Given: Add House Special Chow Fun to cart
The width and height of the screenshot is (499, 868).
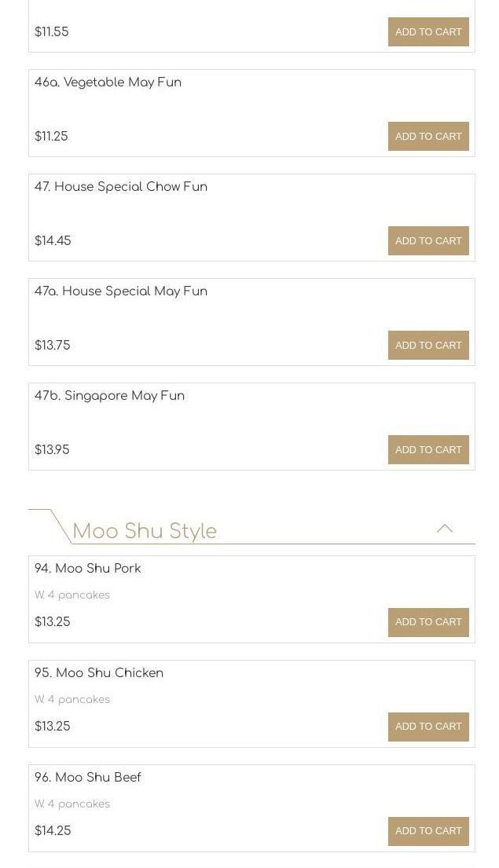Looking at the screenshot, I should tap(428, 241).
